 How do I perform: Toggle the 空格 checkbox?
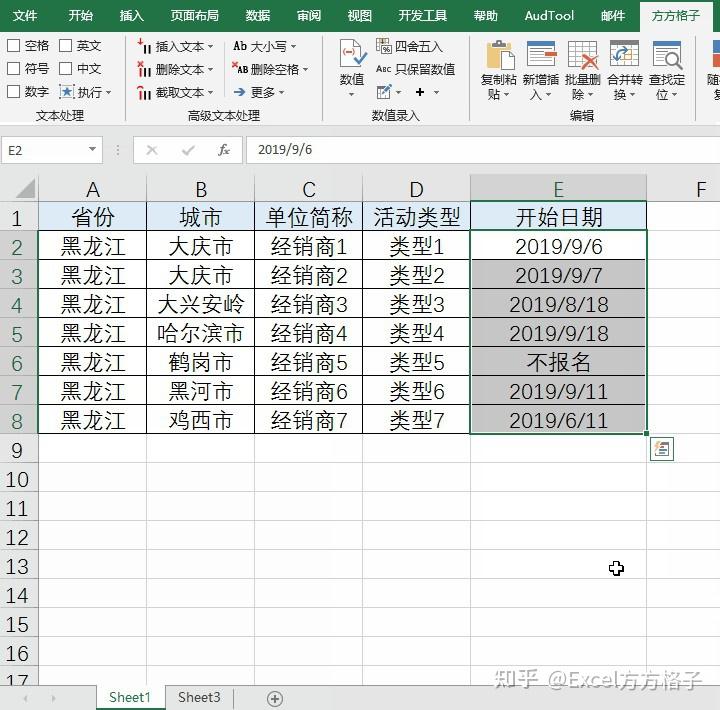coord(13,45)
